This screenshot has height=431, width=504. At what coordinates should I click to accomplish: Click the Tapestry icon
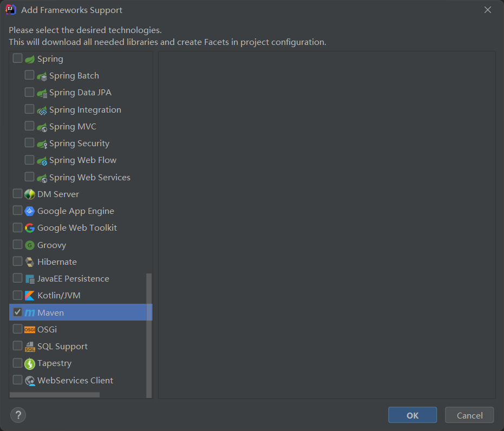coord(30,364)
